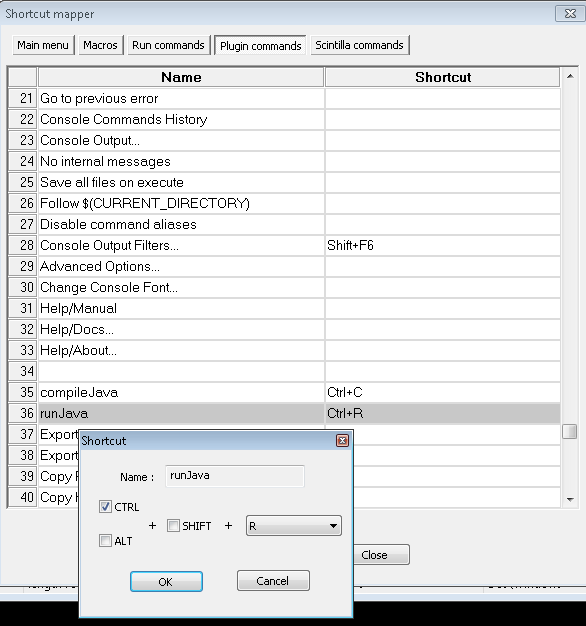The height and width of the screenshot is (626, 586).
Task: Cancel the Shortcut dialog
Action: (x=273, y=580)
